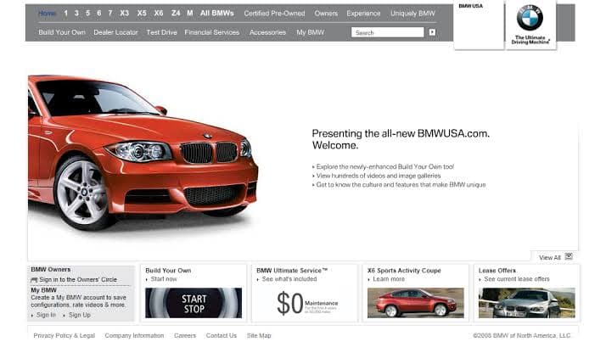Viewport: 606px width, 364px height.
Task: Click the car icon beside Owners' Circle
Action: pos(34,280)
